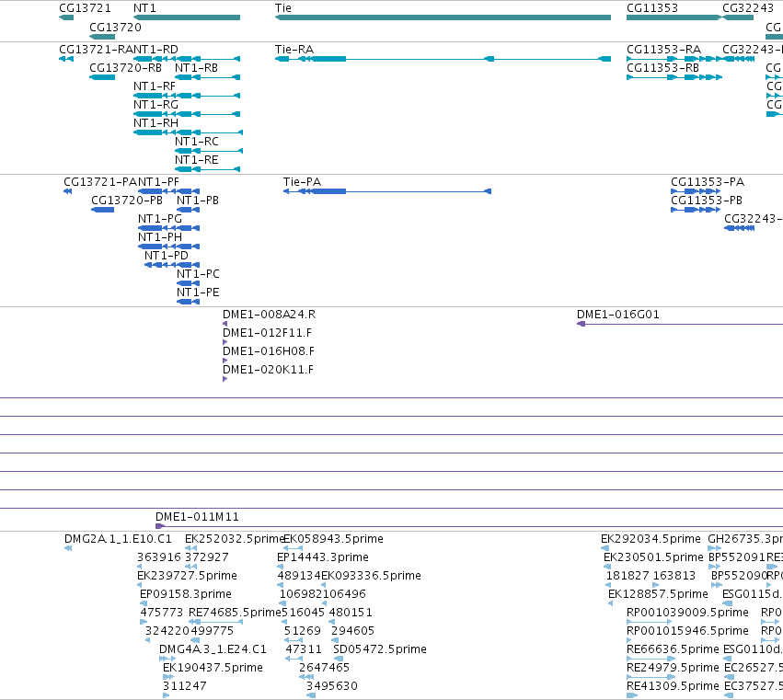
Task: Select the DME1-011M11 BAC label
Action: coord(197,517)
